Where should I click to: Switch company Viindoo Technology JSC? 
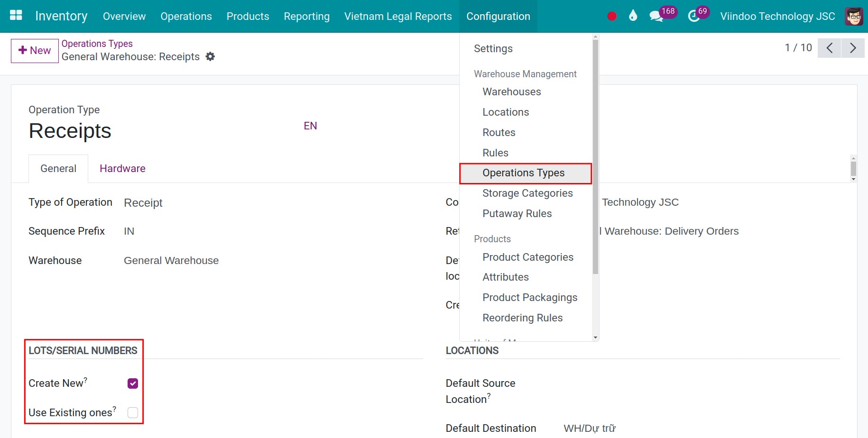(777, 16)
